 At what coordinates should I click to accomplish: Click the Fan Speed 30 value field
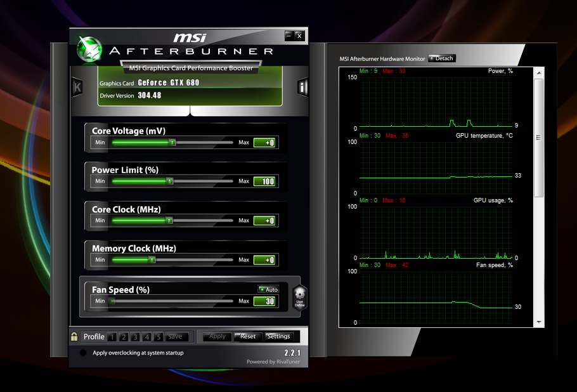click(x=264, y=301)
